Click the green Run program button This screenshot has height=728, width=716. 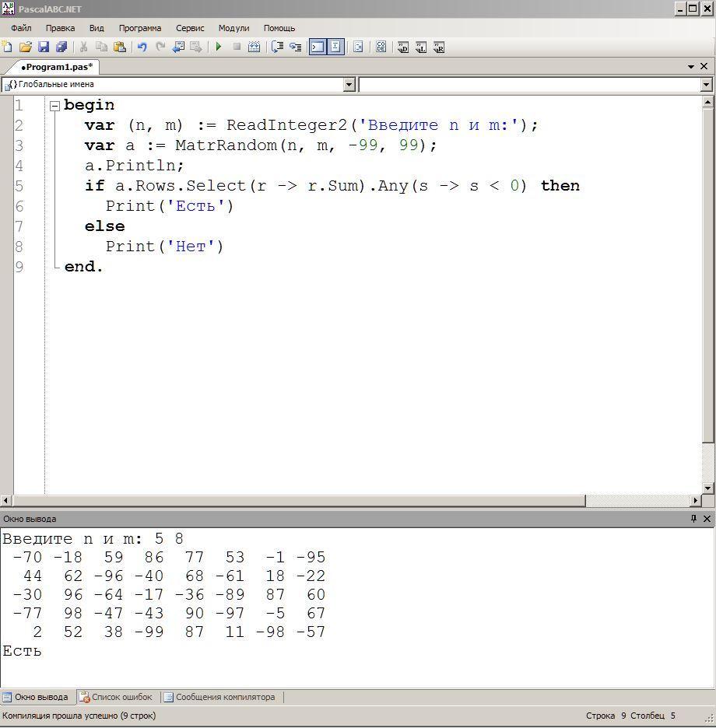(x=219, y=47)
